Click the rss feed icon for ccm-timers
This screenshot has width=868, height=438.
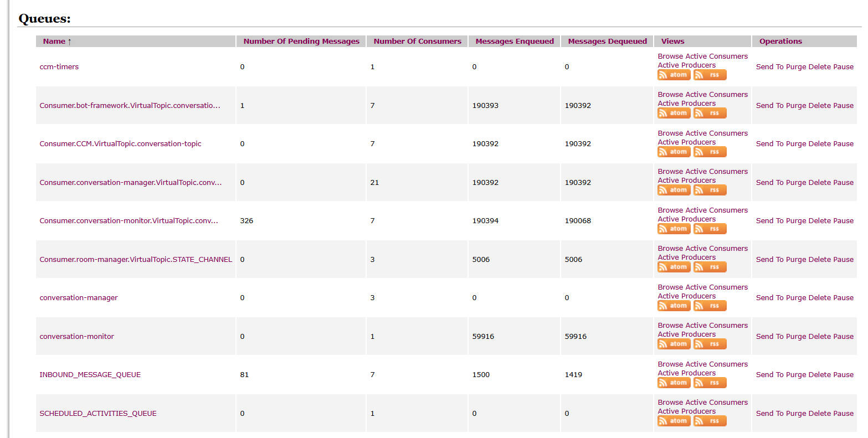click(710, 75)
